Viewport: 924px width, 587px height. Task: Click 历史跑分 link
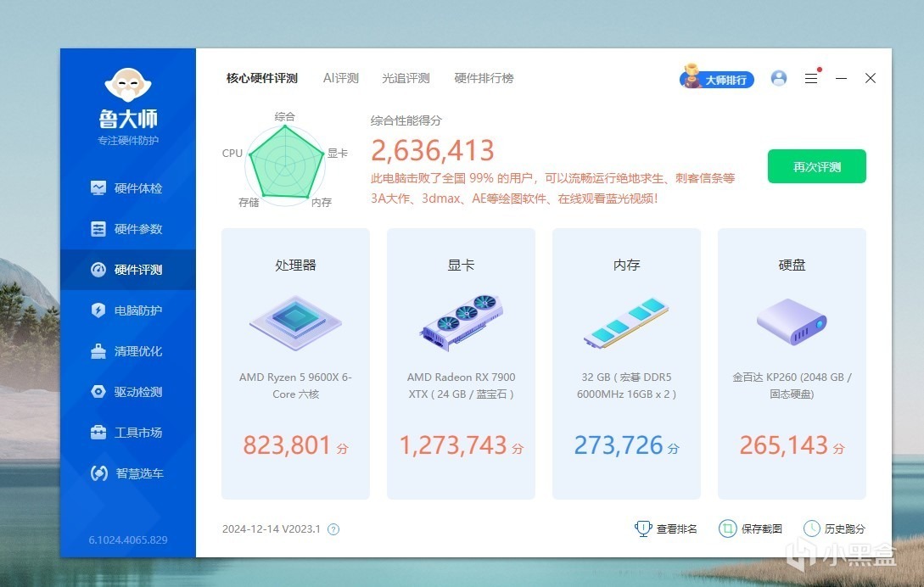(x=834, y=528)
